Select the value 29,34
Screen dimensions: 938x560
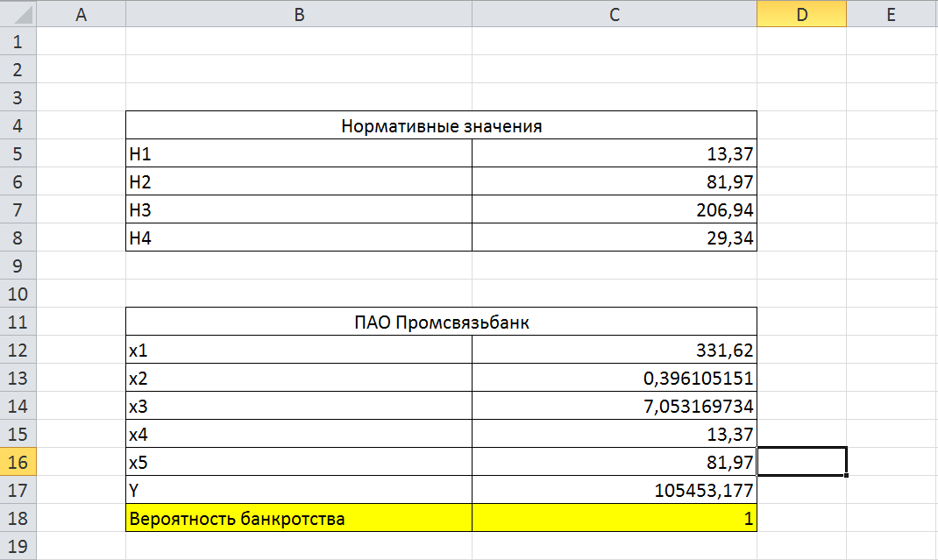pyautogui.click(x=615, y=237)
